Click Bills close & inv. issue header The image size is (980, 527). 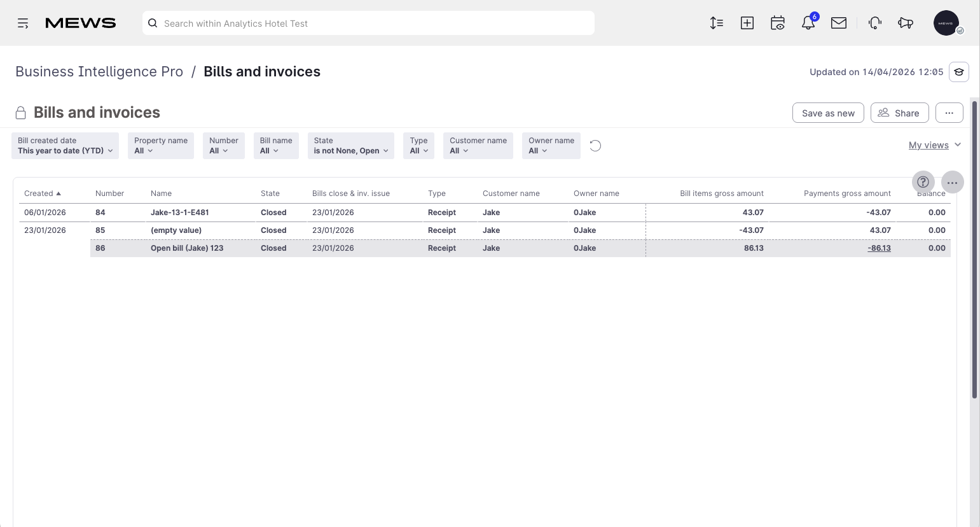click(351, 193)
